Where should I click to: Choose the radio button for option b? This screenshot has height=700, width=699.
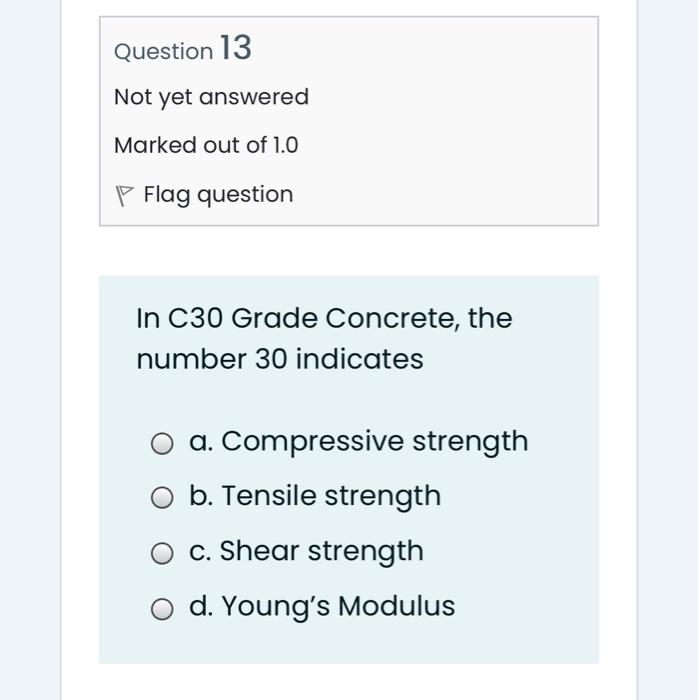coord(162,498)
